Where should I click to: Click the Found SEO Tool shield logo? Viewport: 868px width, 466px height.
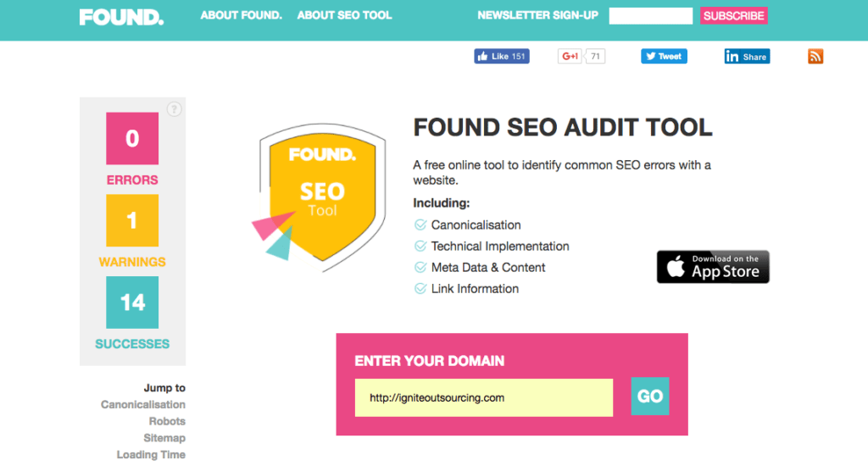point(322,195)
